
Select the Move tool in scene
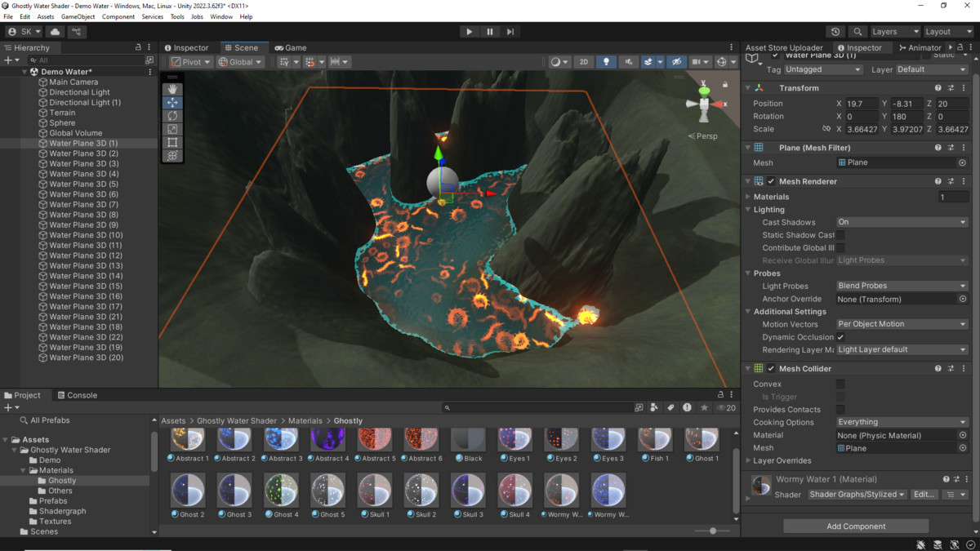click(x=172, y=103)
